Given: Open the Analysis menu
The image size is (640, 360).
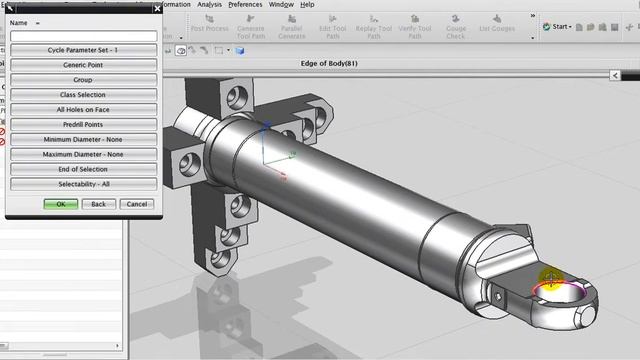Looking at the screenshot, I should [x=209, y=4].
